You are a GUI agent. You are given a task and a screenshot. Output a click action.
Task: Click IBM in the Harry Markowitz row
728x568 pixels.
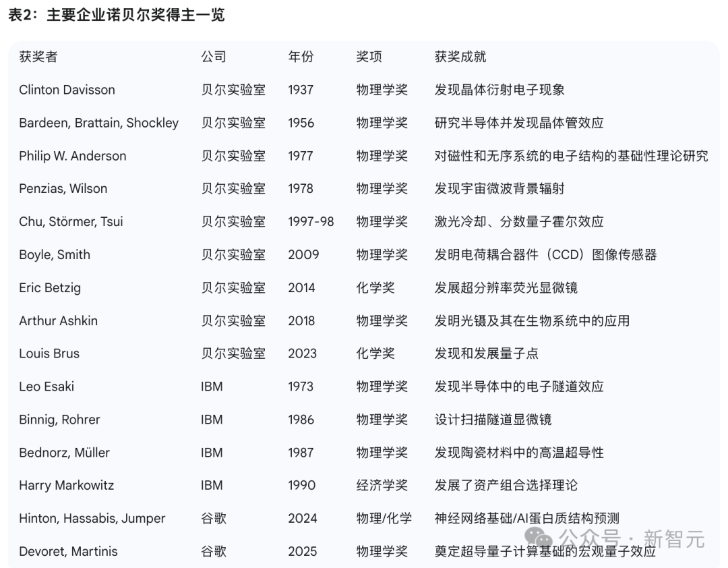212,485
